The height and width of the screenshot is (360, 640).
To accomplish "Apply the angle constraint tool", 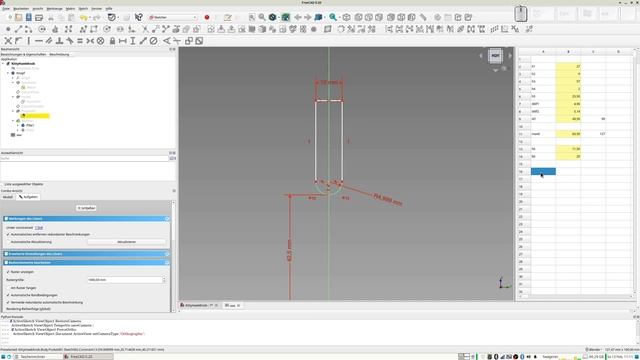I will 167,41.
